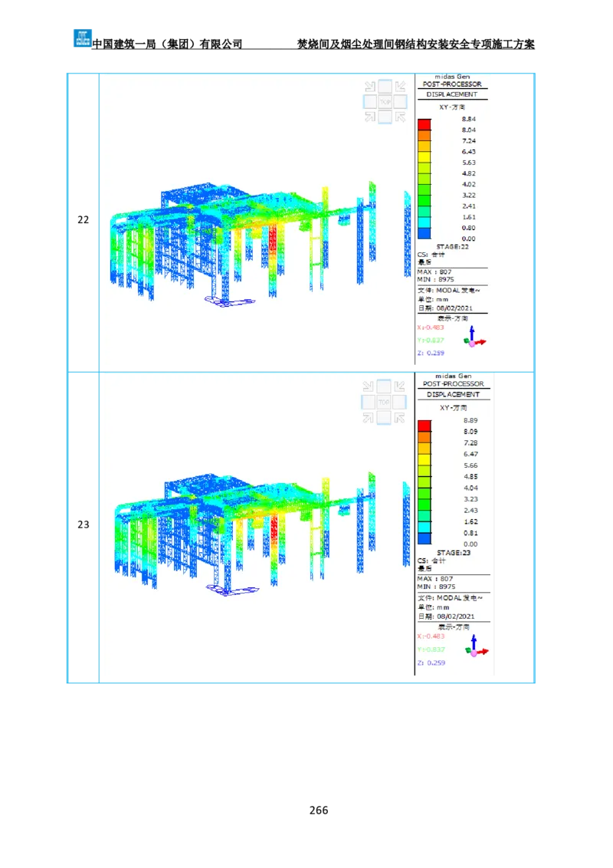
Task: Click top-left corner arrow of upper view cube
Action: [x=370, y=87]
